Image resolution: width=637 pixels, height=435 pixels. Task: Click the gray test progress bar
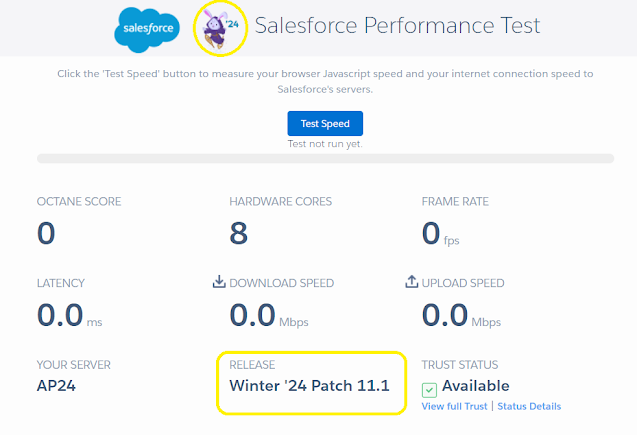pos(325,158)
